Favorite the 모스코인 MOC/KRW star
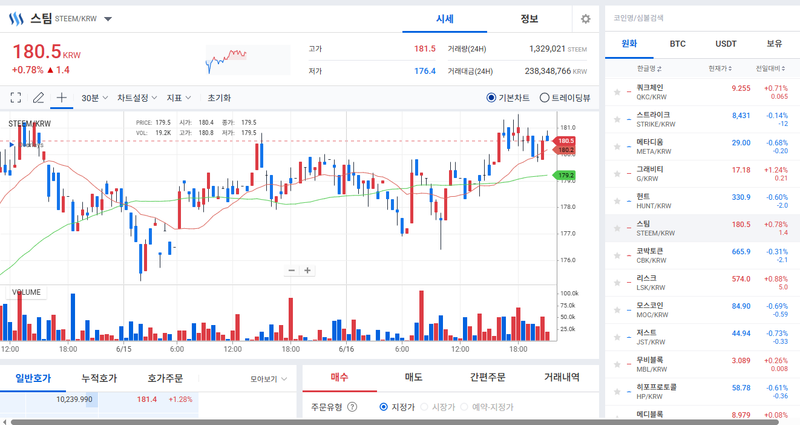Viewport: 800px width, 425px height. tap(617, 310)
